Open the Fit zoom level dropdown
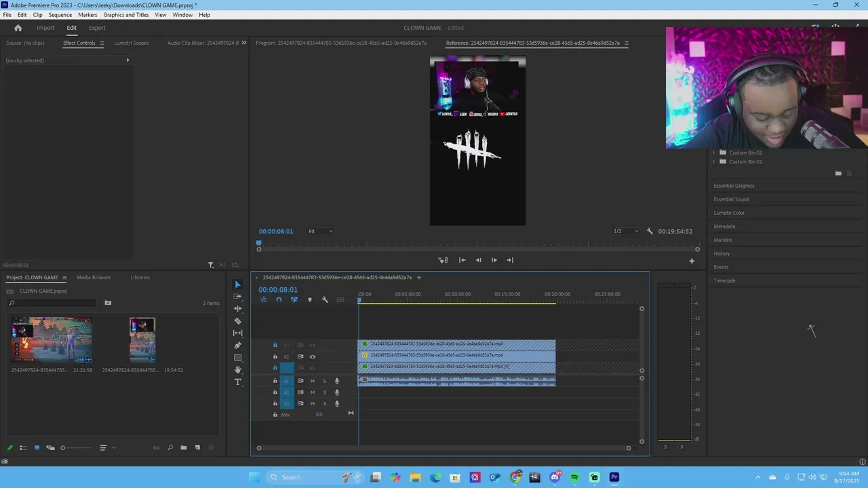This screenshot has height=488, width=868. [321, 231]
